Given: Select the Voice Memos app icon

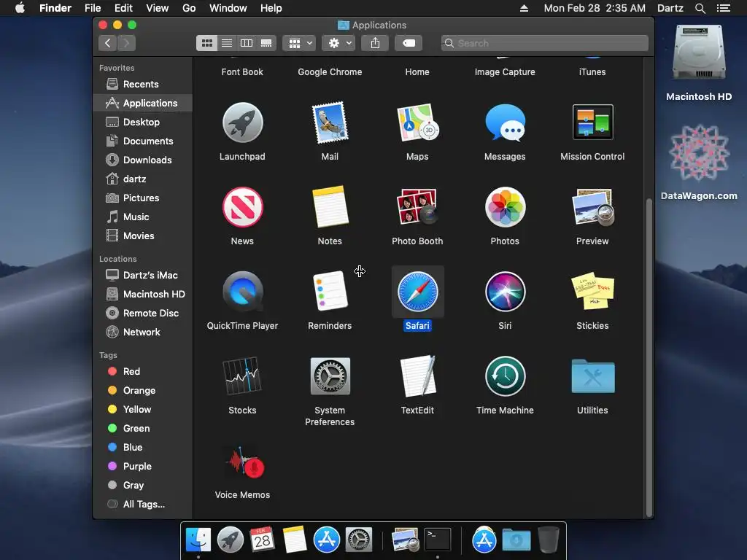Looking at the screenshot, I should click(x=244, y=462).
